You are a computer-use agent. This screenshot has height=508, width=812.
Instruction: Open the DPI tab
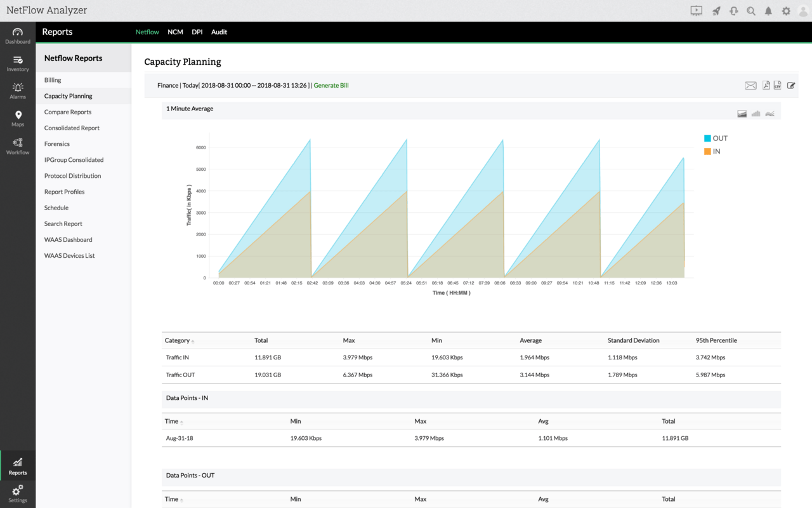(197, 32)
